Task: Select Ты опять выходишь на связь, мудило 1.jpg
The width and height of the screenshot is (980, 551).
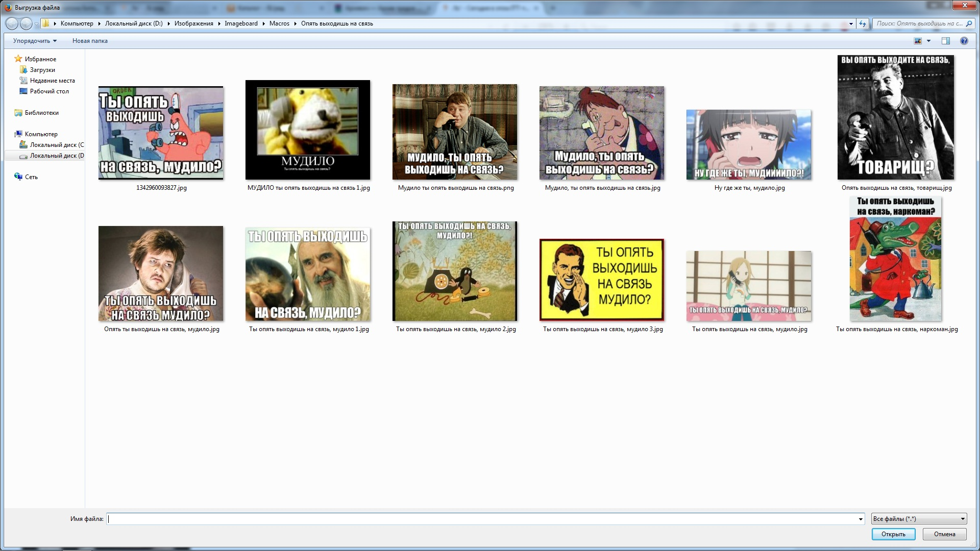Action: pyautogui.click(x=308, y=274)
